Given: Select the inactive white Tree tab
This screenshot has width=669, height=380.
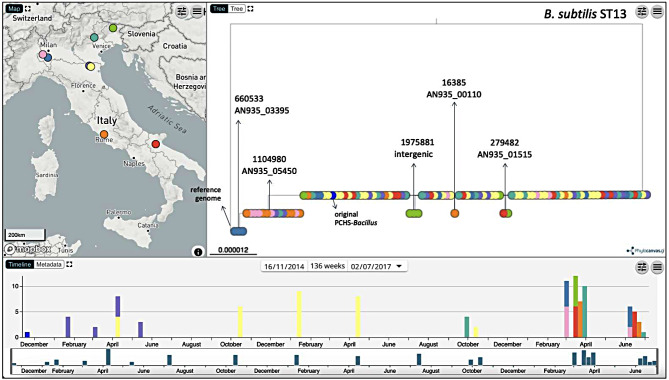Looking at the screenshot, I should (237, 9).
